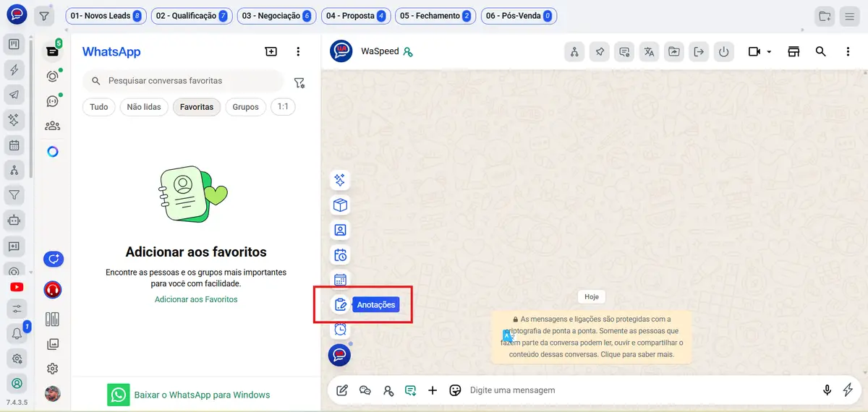
Task: Open the storefront catalog icon
Action: coord(793,51)
